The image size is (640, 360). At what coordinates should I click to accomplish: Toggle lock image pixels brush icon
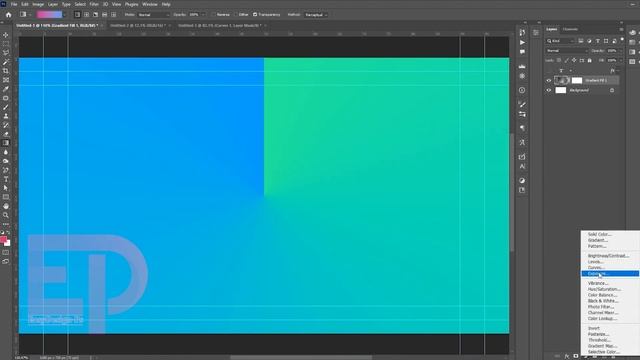tap(567, 60)
